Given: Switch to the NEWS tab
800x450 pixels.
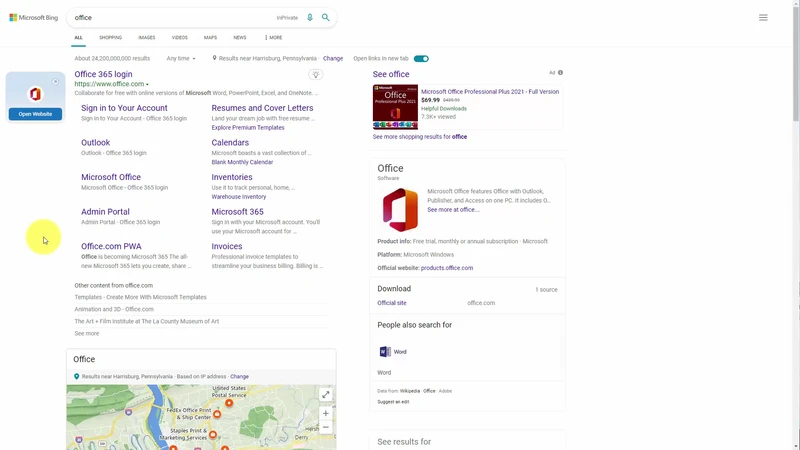Looking at the screenshot, I should [240, 38].
